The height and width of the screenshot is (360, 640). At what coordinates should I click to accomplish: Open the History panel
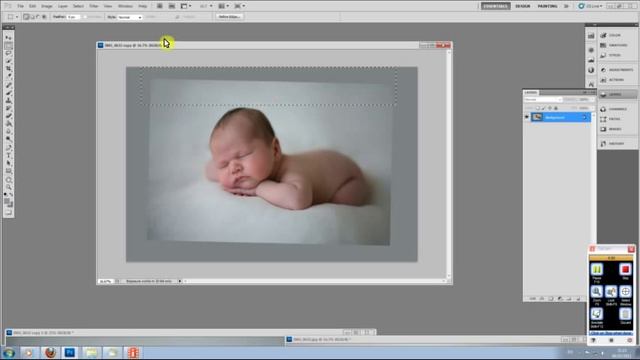point(617,144)
